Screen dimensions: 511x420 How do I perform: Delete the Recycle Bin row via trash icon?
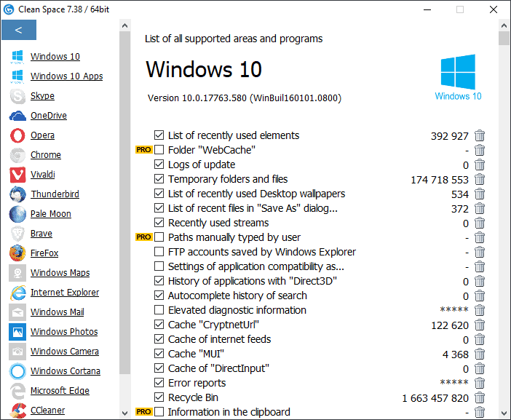[x=480, y=398]
